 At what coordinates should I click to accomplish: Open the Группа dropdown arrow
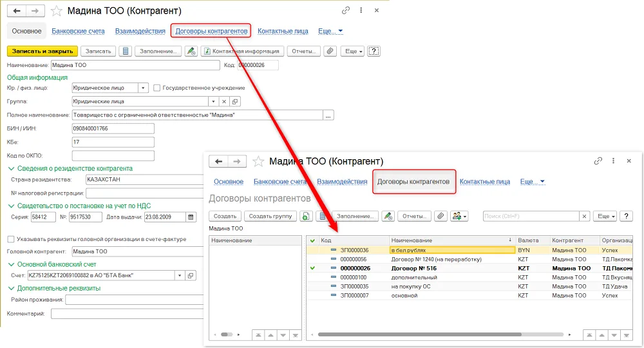click(x=213, y=101)
